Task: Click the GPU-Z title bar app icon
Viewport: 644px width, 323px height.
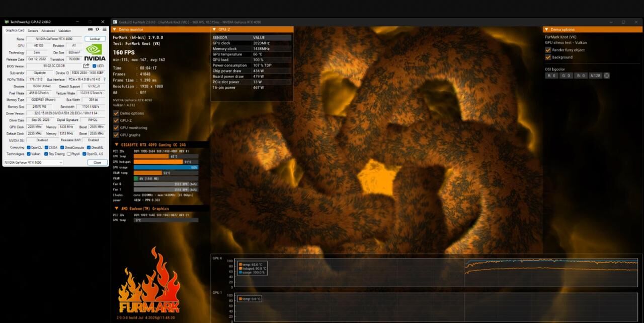Action: tap(7, 22)
